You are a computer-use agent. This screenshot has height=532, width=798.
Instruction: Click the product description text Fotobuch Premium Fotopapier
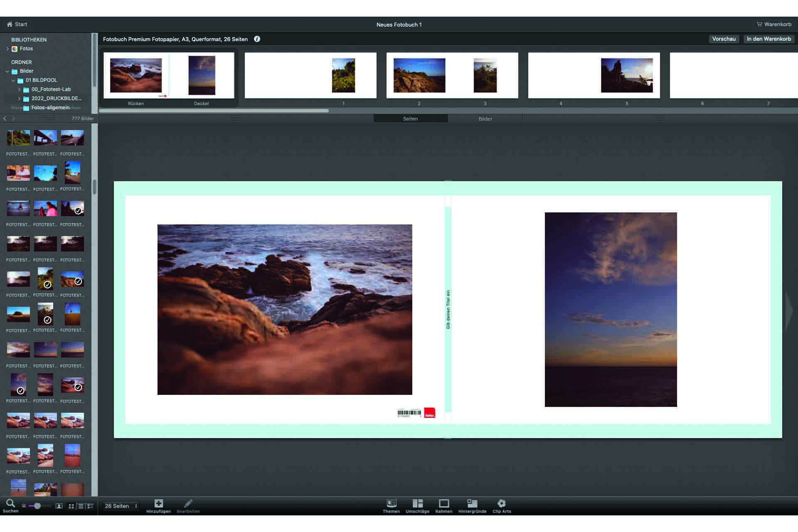click(175, 39)
